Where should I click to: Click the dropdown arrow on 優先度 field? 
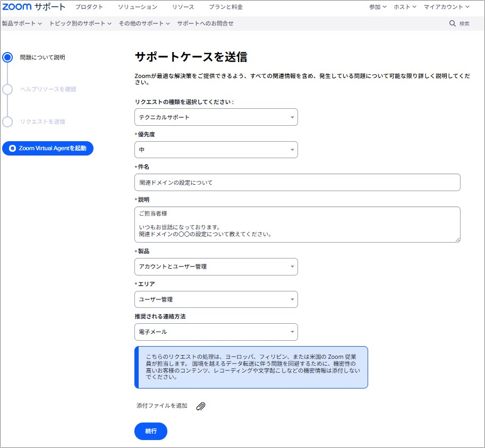(x=292, y=150)
